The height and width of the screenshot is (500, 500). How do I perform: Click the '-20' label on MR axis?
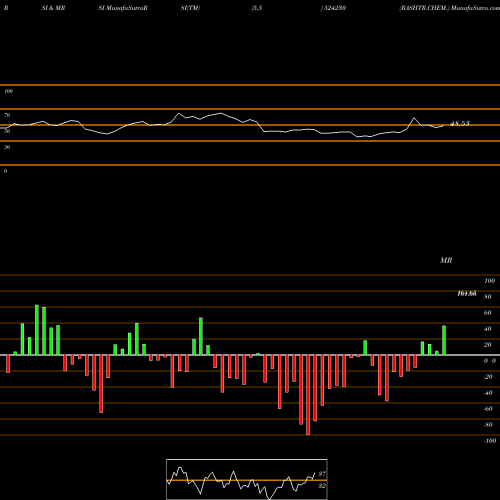coord(488,377)
